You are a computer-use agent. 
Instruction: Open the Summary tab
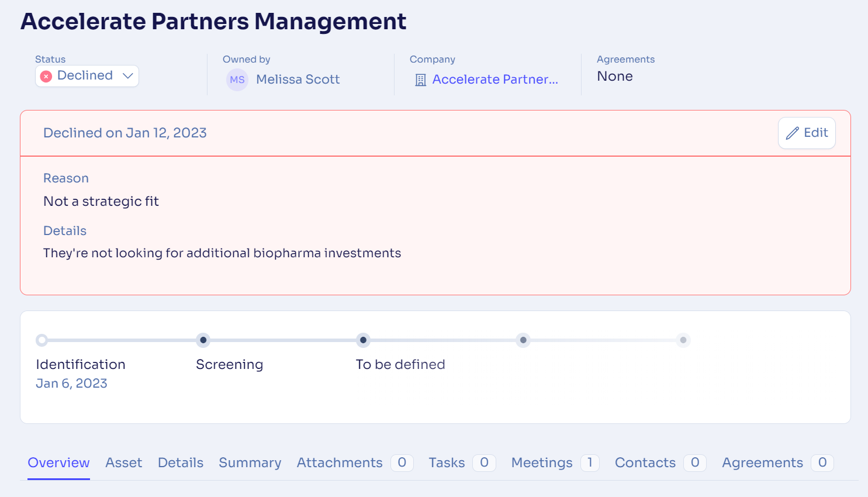pos(250,463)
